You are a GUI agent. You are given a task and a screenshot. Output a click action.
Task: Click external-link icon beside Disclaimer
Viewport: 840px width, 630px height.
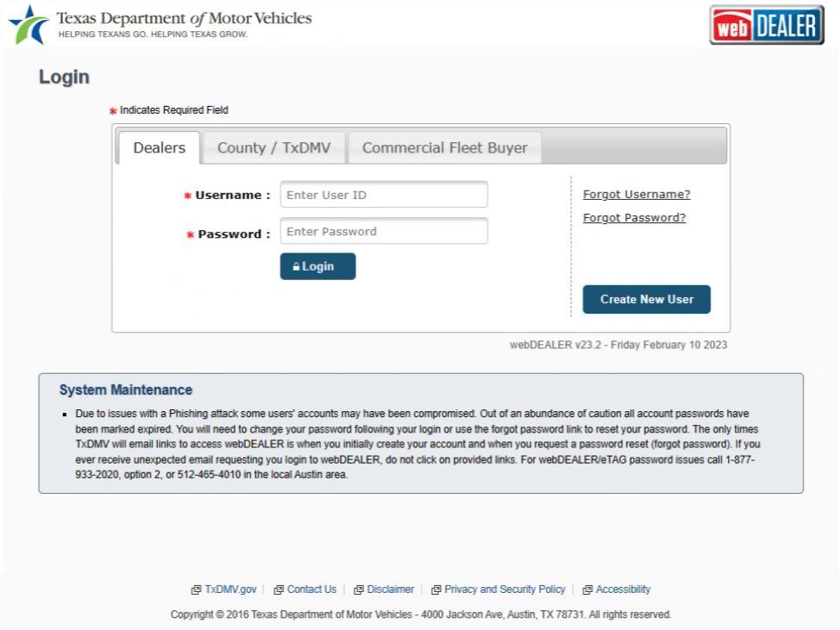pyautogui.click(x=359, y=590)
